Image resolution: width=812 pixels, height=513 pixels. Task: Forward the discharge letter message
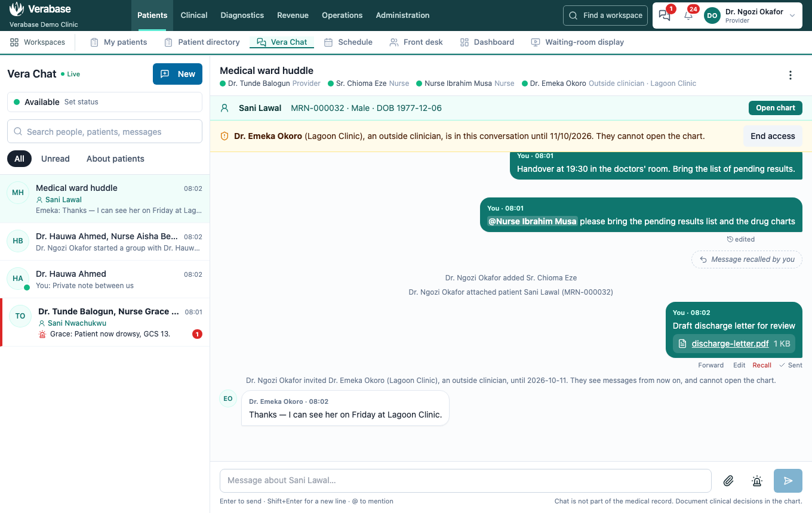click(x=711, y=365)
